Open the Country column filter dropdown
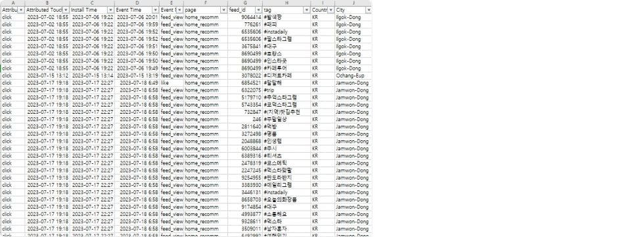The width and height of the screenshot is (644, 237). coord(331,9)
